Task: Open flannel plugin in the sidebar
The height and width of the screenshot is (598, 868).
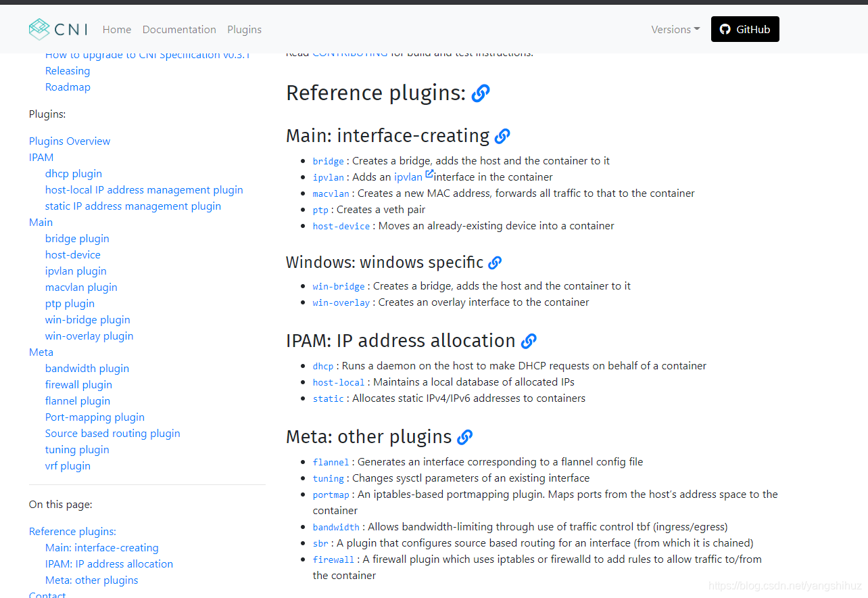Action: point(77,400)
